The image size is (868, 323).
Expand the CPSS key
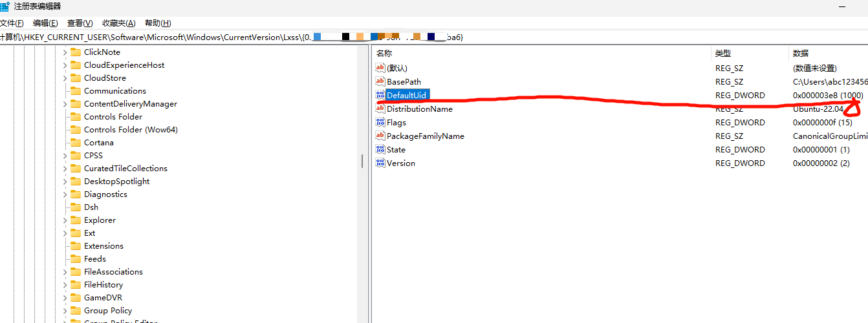point(65,156)
